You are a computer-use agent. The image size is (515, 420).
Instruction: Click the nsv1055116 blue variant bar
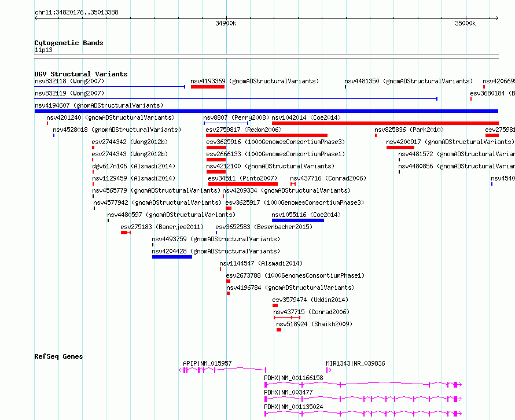[x=298, y=220]
